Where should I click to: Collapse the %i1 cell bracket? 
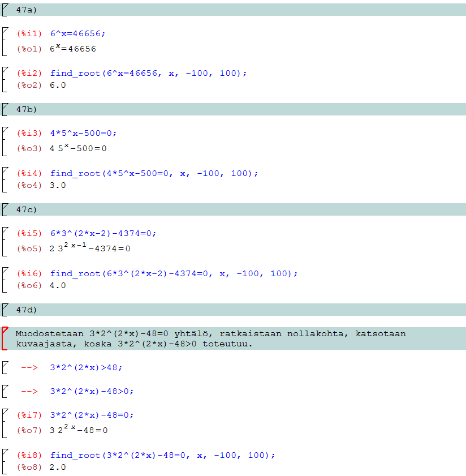(x=5, y=41)
